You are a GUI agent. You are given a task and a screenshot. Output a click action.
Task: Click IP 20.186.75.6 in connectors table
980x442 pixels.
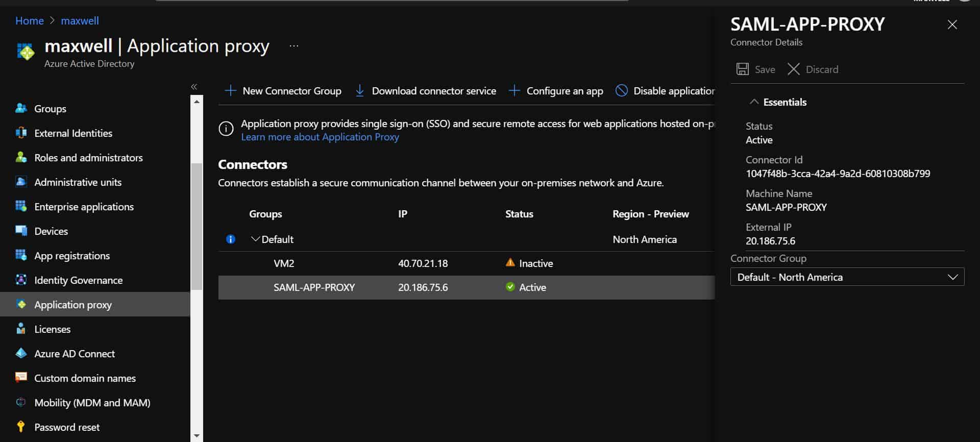coord(423,287)
